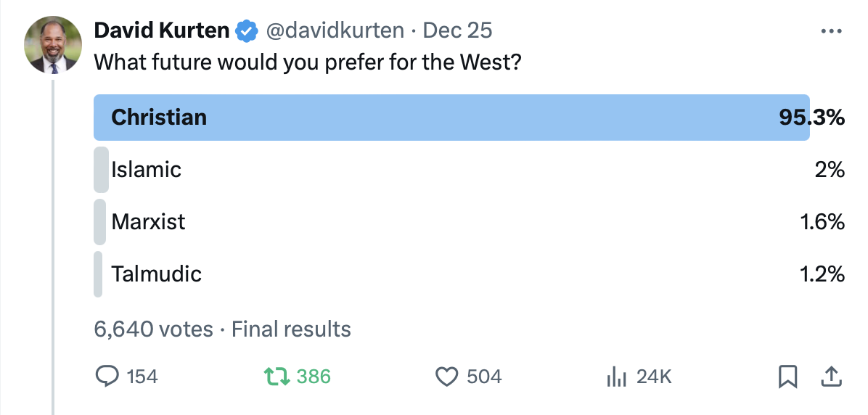Click the green retweet icon
Viewport: 868px width, 415px height.
tap(277, 377)
